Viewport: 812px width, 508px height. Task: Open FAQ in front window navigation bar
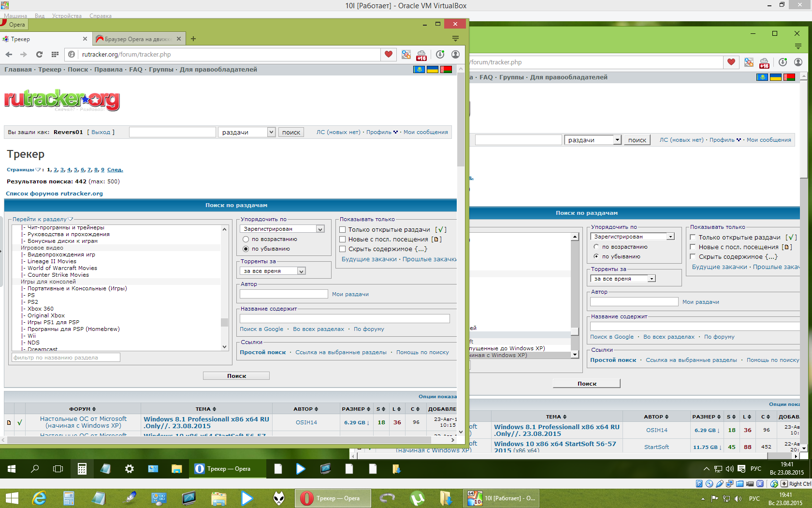tap(136, 70)
